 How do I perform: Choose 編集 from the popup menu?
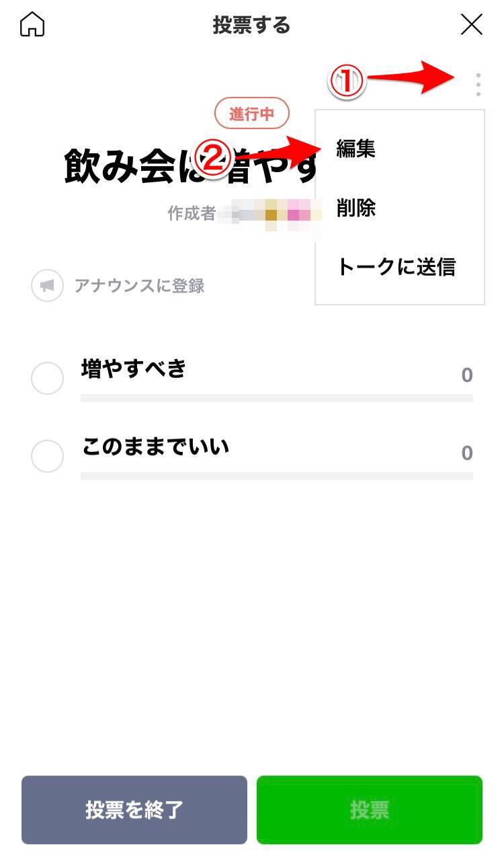pos(356,149)
